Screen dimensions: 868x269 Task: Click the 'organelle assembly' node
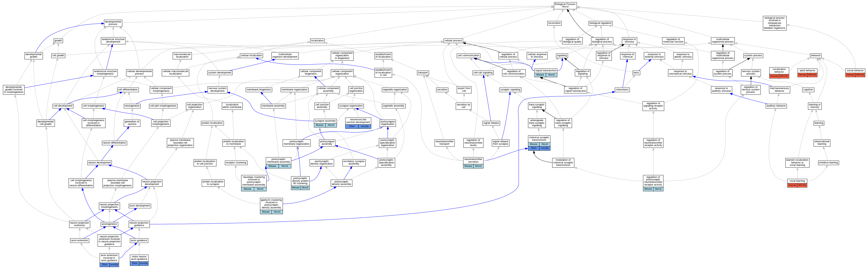click(394, 106)
